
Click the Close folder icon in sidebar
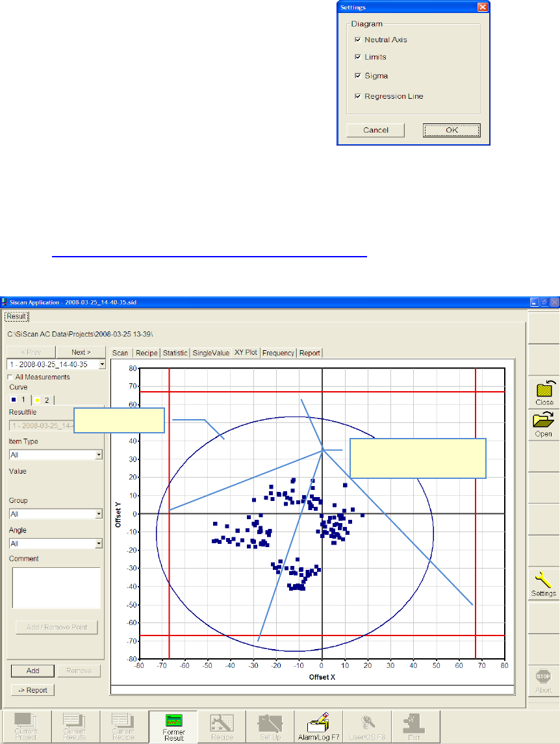(x=544, y=390)
